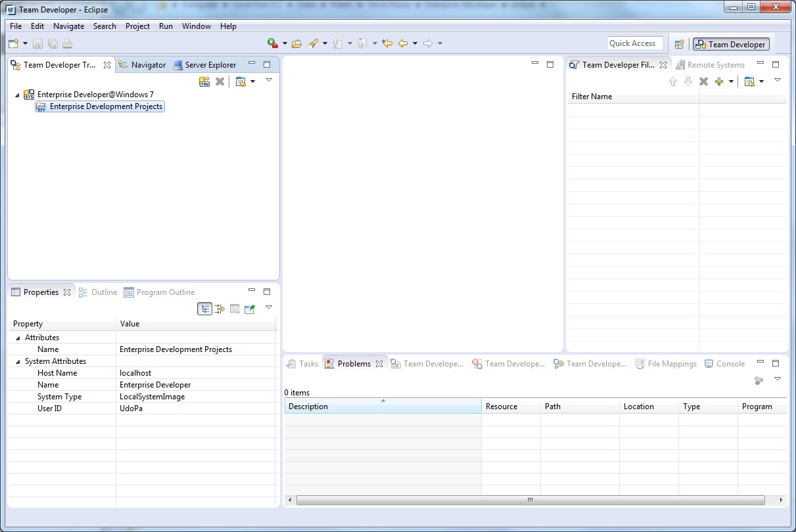The width and height of the screenshot is (796, 532).
Task: Click the Location column header in Problems
Action: [x=649, y=407]
